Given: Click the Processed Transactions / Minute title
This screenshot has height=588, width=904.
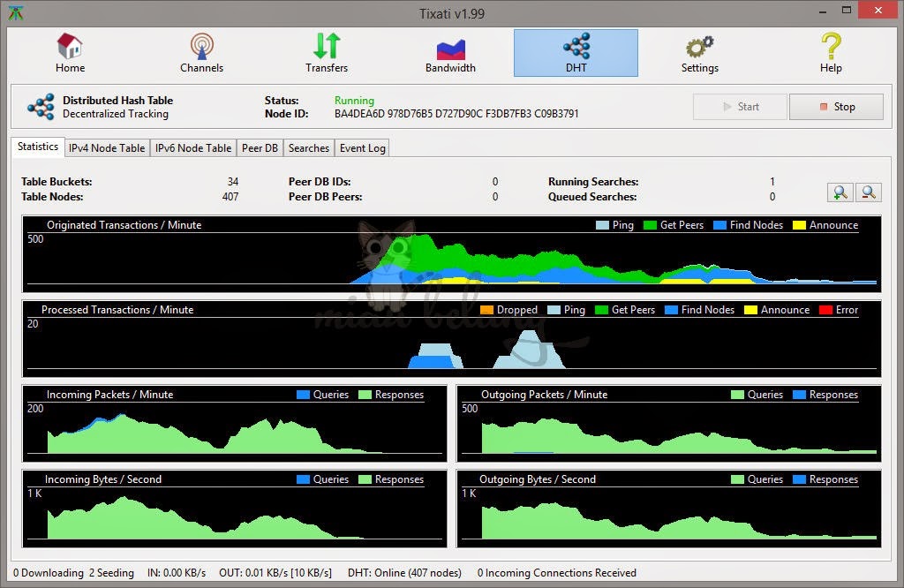Looking at the screenshot, I should 117,310.
